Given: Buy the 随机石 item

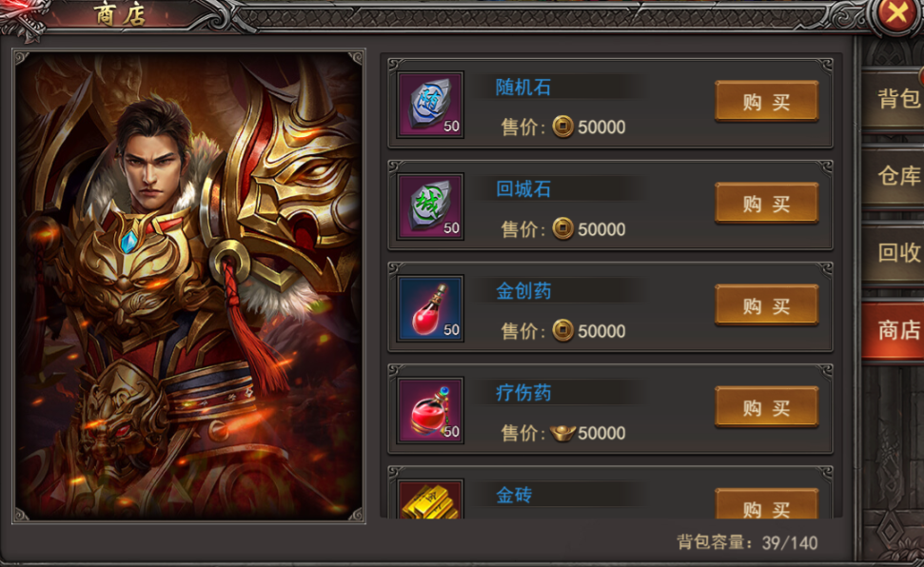Looking at the screenshot, I should coord(766,102).
